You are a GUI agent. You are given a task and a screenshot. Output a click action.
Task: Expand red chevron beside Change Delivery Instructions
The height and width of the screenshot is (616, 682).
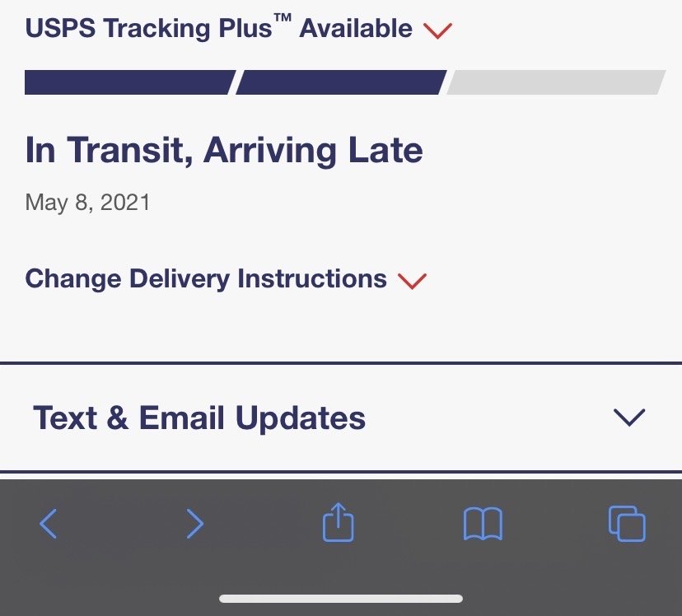point(412,281)
